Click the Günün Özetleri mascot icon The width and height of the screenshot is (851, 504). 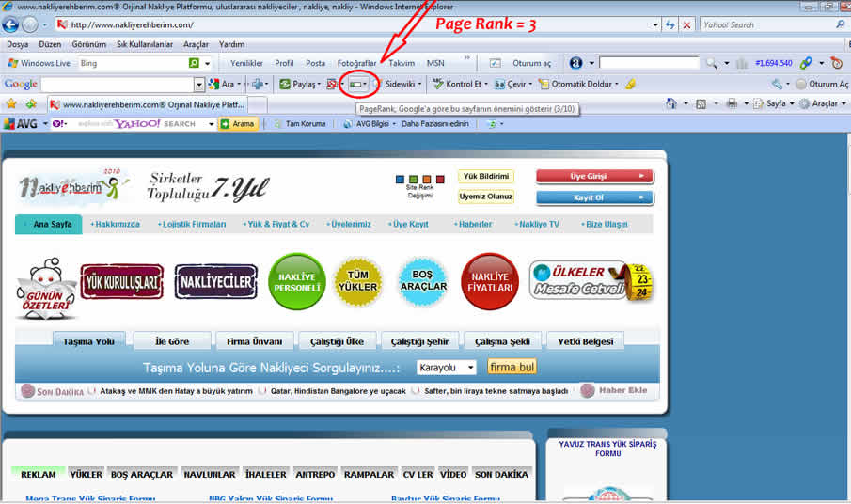coord(45,289)
